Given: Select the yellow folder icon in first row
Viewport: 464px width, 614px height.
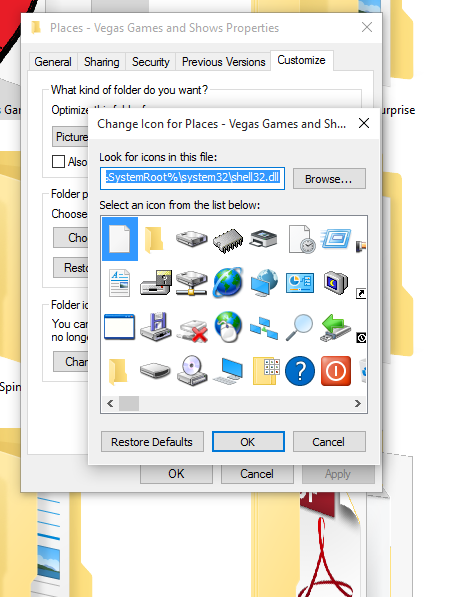Looking at the screenshot, I should tap(154, 239).
